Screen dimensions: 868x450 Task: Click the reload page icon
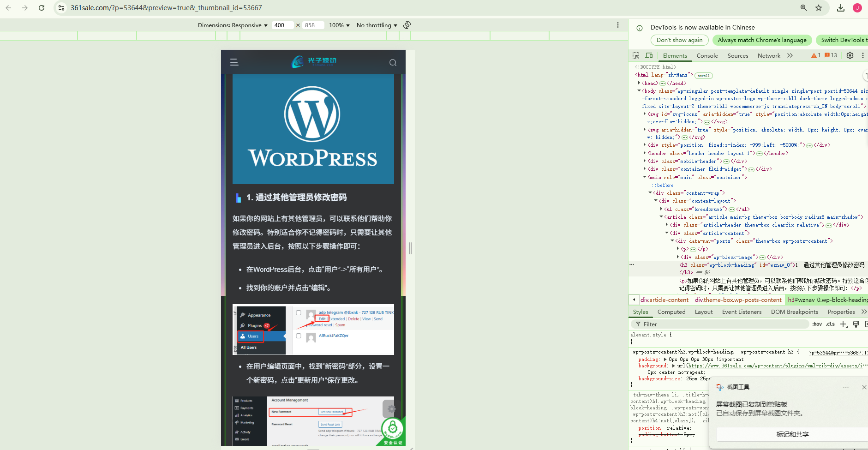point(42,8)
